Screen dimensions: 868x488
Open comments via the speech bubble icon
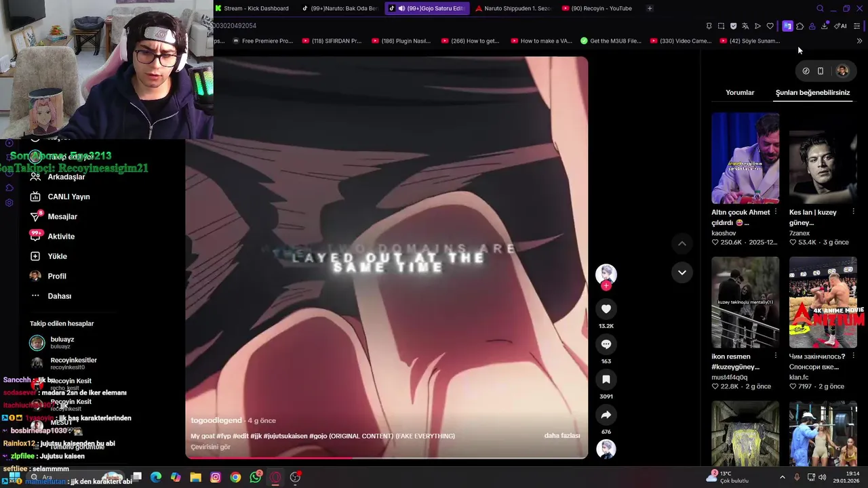(606, 344)
